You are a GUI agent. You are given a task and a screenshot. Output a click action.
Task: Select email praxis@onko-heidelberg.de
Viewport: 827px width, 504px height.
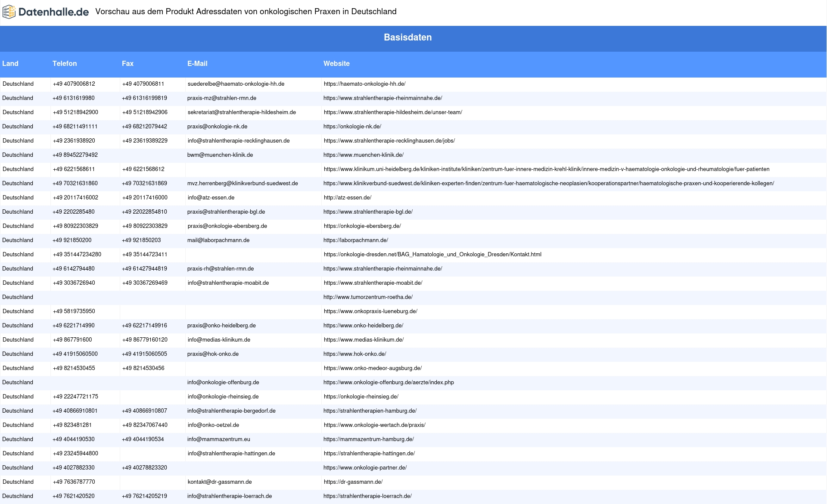tap(221, 326)
